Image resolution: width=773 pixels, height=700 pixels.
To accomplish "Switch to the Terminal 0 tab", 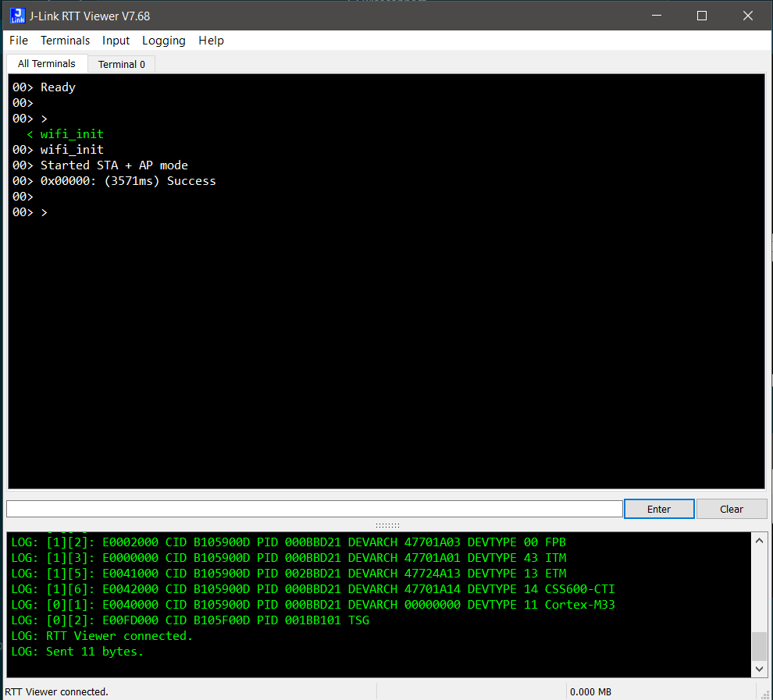I will pyautogui.click(x=121, y=64).
